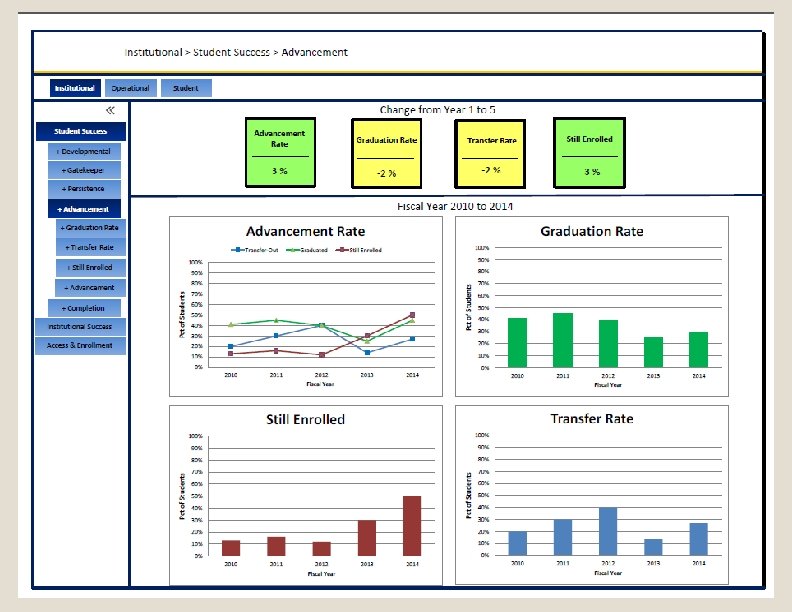Click the green Advancement Rate indicator tile
The image size is (792, 612).
(280, 152)
